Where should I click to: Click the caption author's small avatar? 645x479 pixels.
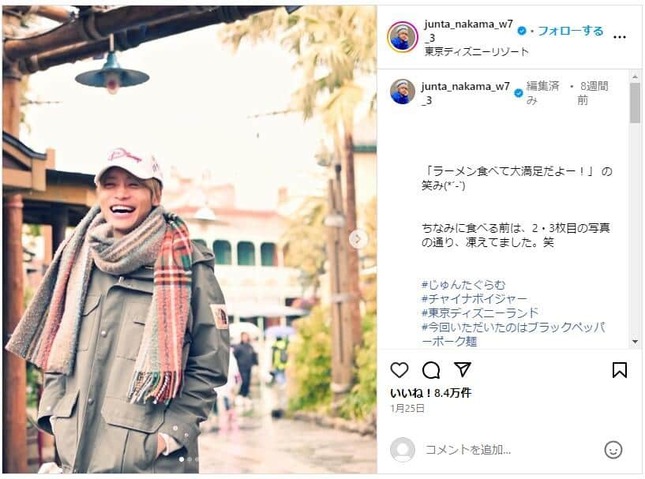[x=402, y=91]
